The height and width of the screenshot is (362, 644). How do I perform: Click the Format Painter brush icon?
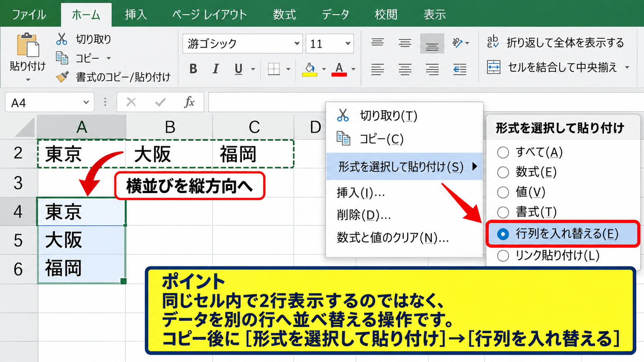[62, 77]
